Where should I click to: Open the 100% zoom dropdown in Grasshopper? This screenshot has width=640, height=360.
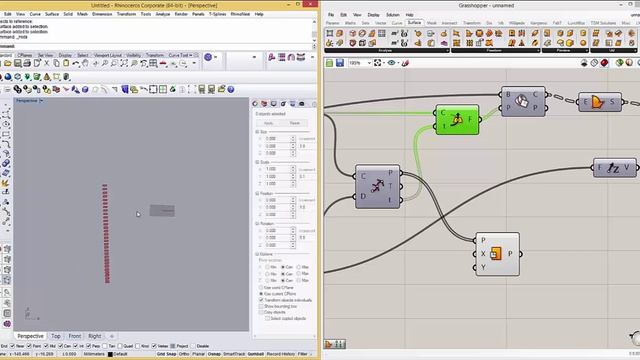[369, 63]
